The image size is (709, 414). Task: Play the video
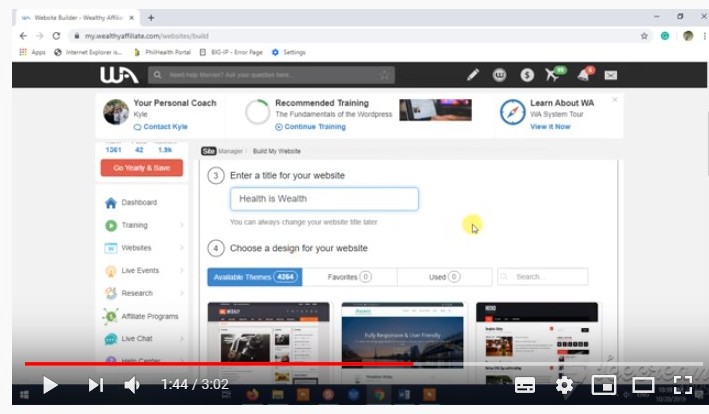click(50, 385)
